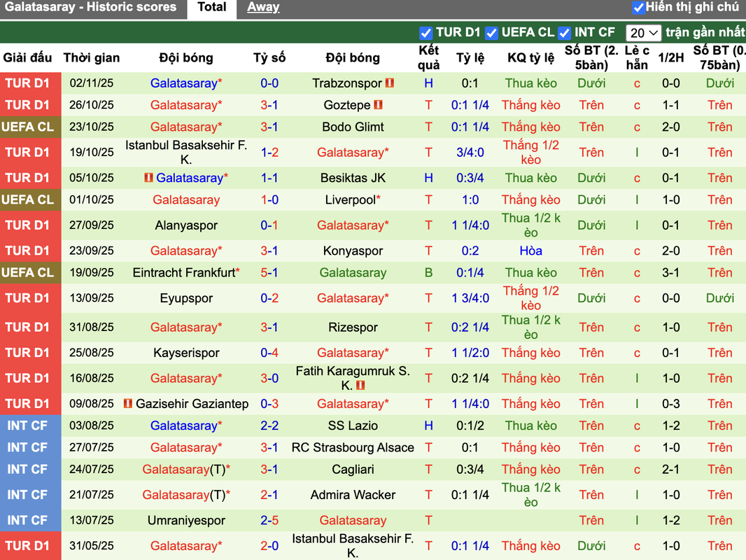Open the Rizespor team link
This screenshot has width=746, height=560.
coord(353,328)
